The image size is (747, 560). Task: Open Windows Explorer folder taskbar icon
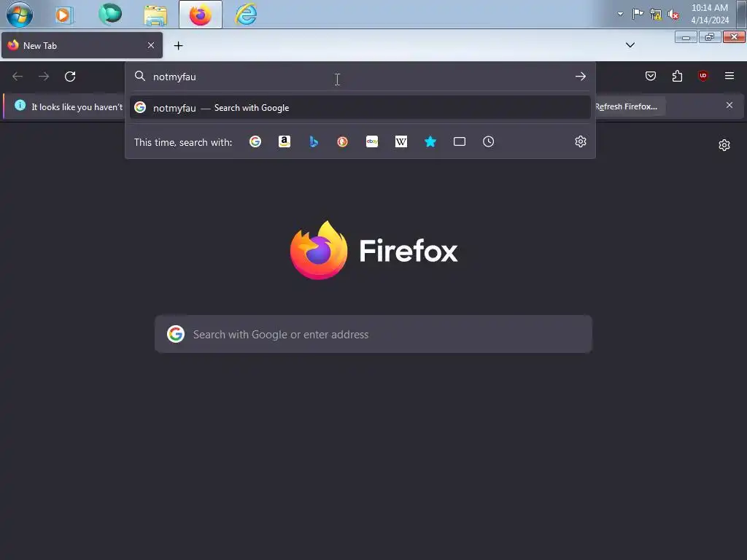tap(155, 15)
